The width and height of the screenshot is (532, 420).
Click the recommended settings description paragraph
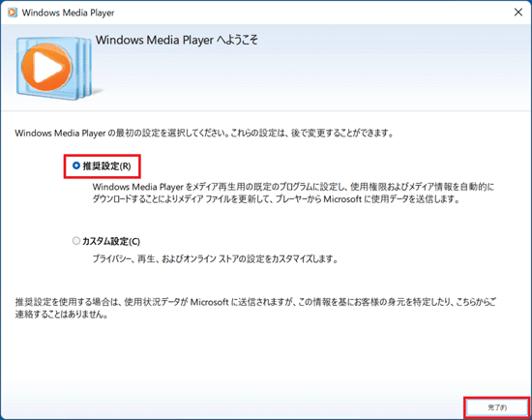(293, 193)
